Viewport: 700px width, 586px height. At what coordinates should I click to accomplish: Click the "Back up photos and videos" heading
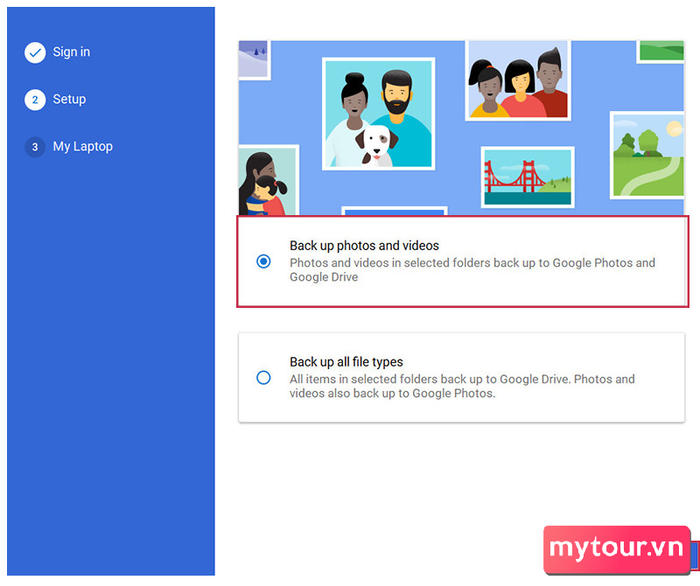[364, 245]
